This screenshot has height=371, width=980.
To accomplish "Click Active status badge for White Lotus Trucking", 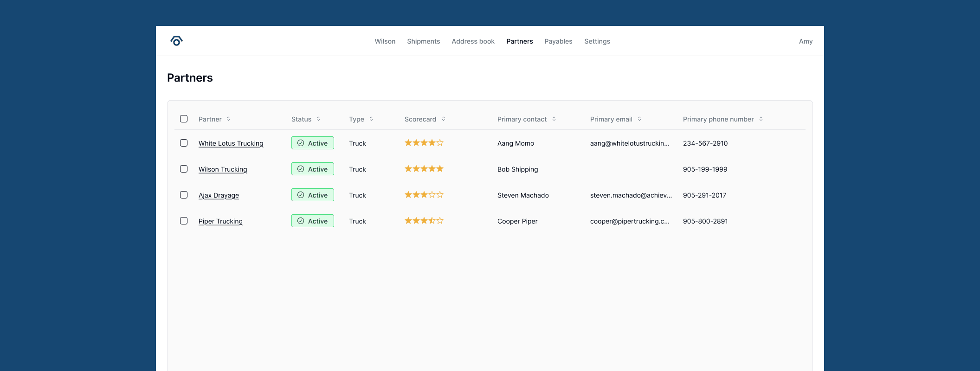I will pyautogui.click(x=313, y=143).
